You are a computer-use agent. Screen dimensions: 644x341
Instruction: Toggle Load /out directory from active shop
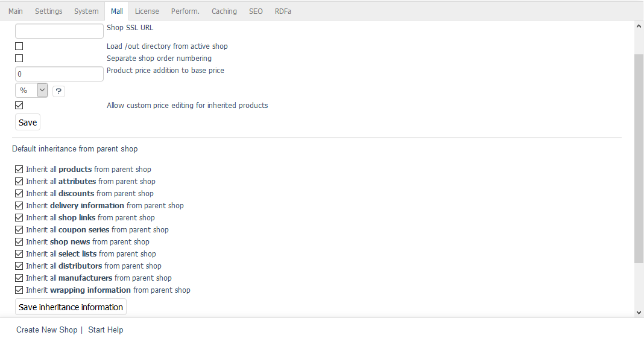tap(19, 46)
